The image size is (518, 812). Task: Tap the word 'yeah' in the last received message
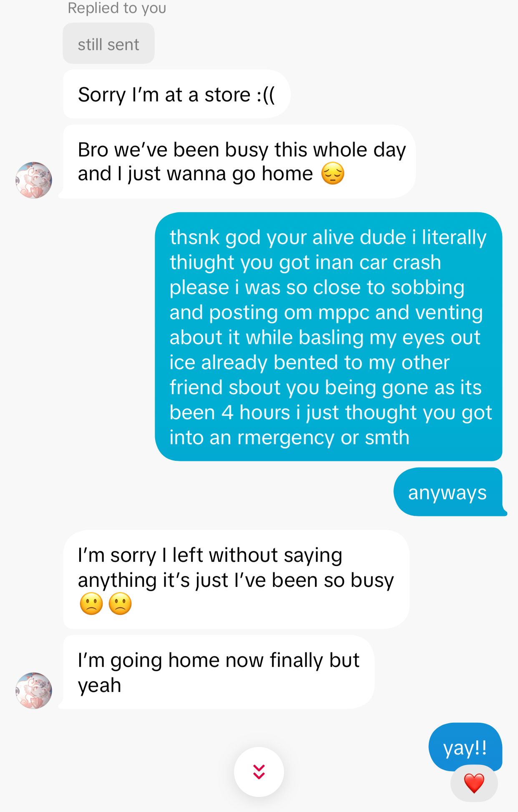point(99,686)
